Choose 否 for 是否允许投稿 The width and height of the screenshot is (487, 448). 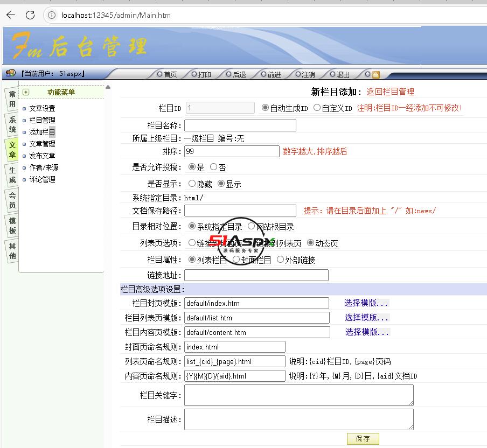coord(214,167)
